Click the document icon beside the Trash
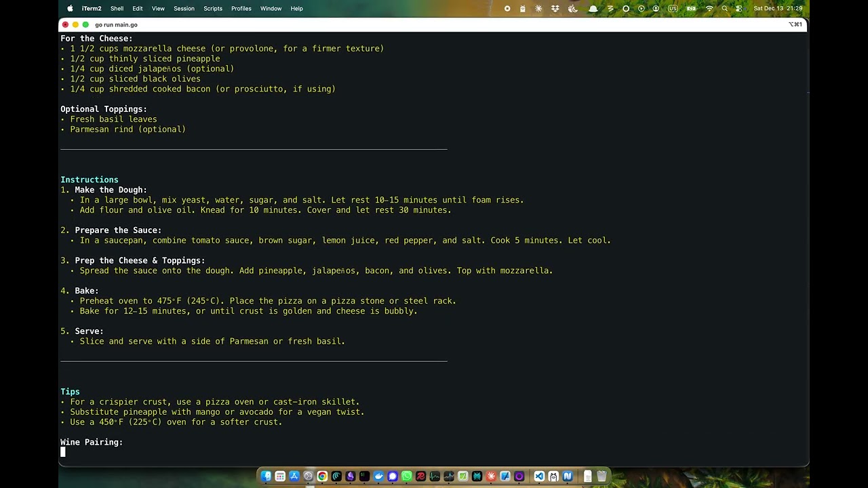868x488 pixels. pyautogui.click(x=587, y=476)
